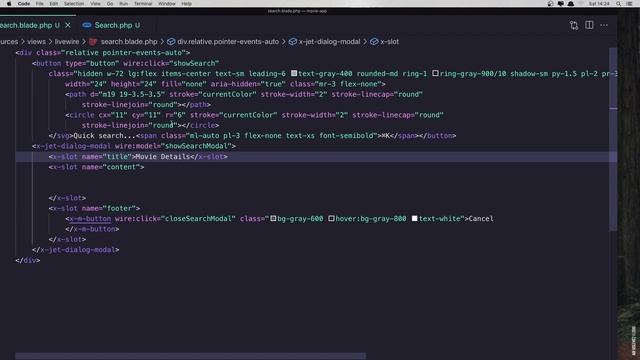Click the wire:click="showSearch" attribute
Screen dimensions: 640x360
coord(171,63)
